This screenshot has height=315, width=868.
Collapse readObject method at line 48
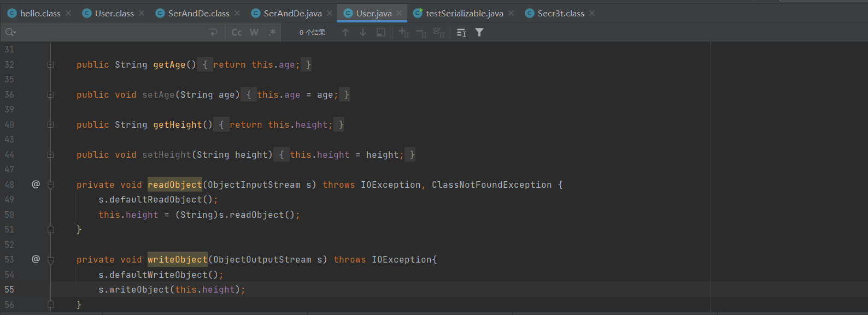[50, 185]
